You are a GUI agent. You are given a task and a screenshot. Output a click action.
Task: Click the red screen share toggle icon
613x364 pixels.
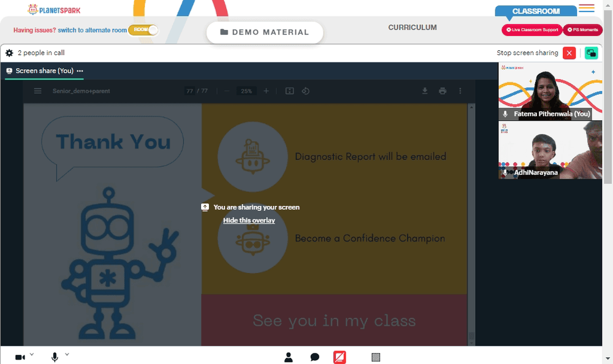tap(340, 357)
